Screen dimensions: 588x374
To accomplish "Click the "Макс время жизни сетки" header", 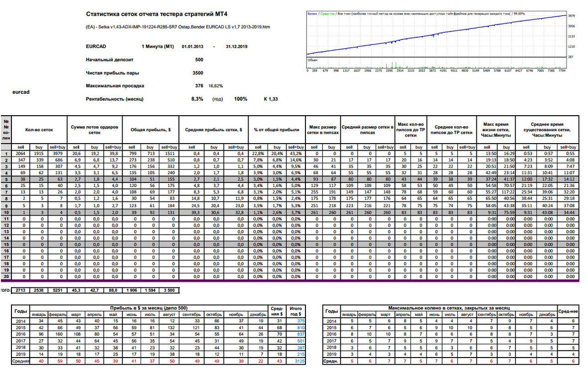I will click(x=496, y=130).
